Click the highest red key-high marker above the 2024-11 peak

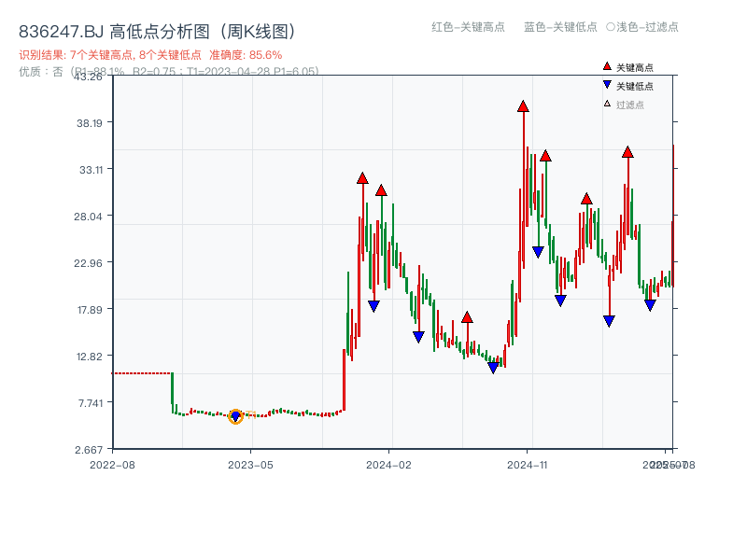point(523,105)
